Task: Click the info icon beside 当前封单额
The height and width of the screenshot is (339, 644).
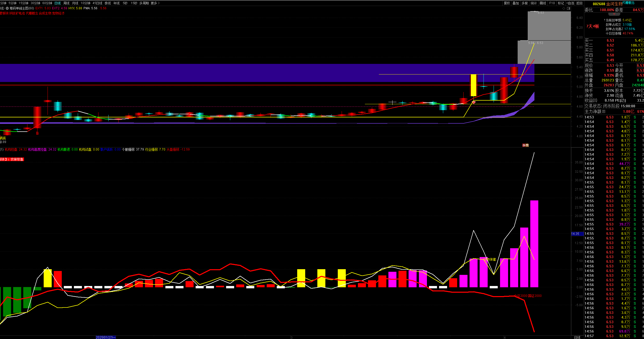Action: (604, 20)
